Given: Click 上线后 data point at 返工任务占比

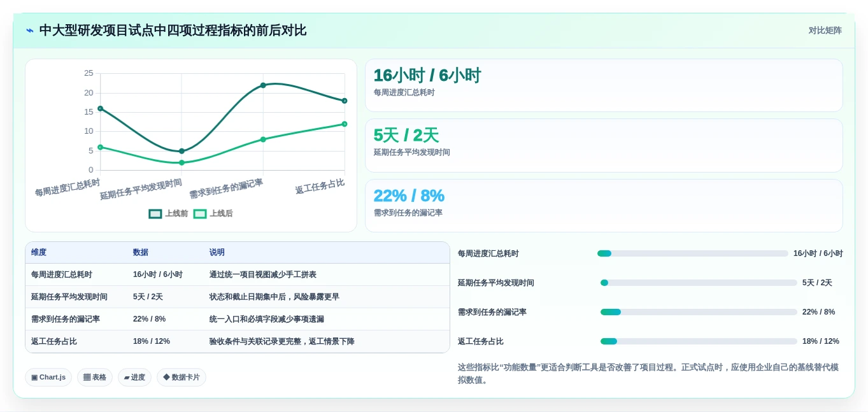Looking at the screenshot, I should tap(345, 124).
